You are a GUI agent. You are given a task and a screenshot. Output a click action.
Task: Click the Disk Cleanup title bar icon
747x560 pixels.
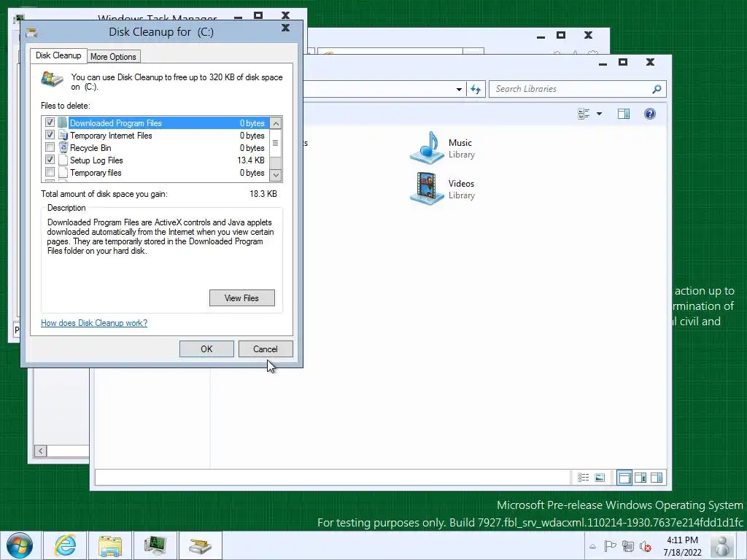pos(31,32)
